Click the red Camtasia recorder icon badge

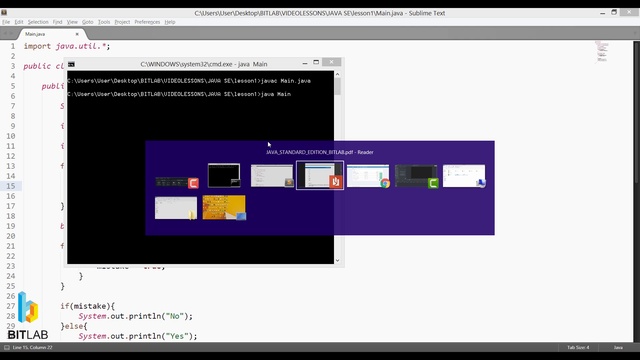pyautogui.click(x=193, y=183)
